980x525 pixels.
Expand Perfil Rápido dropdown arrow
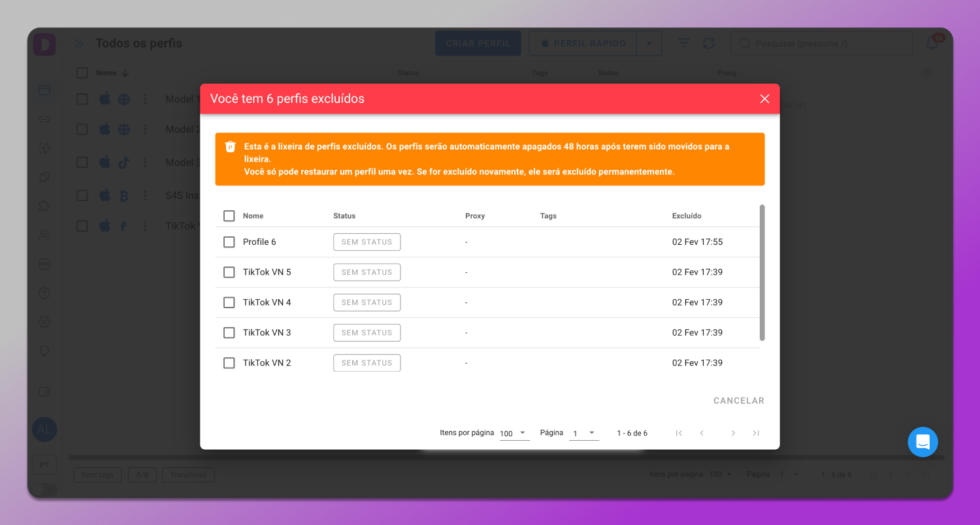(649, 44)
